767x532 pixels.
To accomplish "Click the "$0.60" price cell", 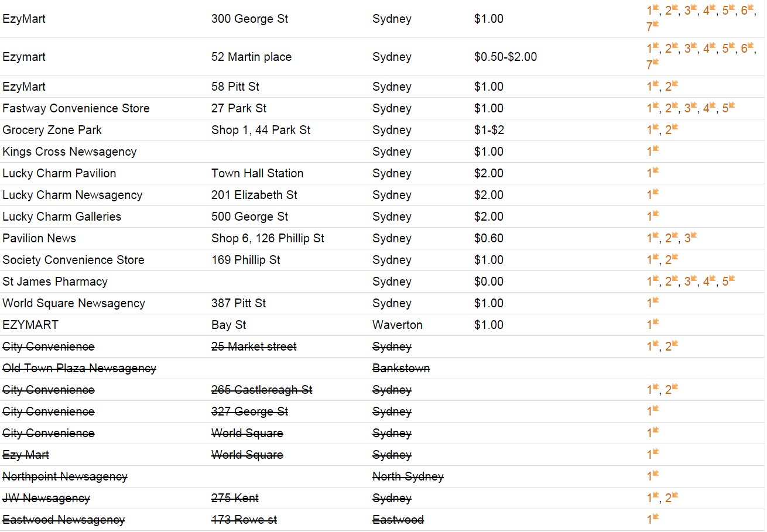I will pos(489,238).
